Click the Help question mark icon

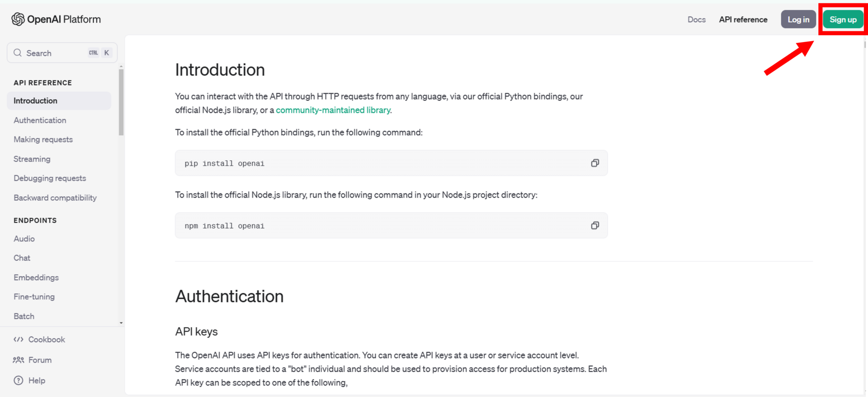coord(19,380)
